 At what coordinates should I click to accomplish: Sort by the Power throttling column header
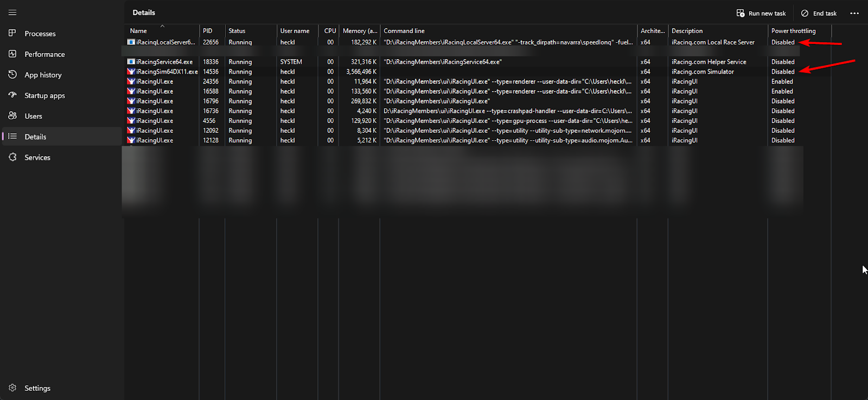[x=800, y=31]
